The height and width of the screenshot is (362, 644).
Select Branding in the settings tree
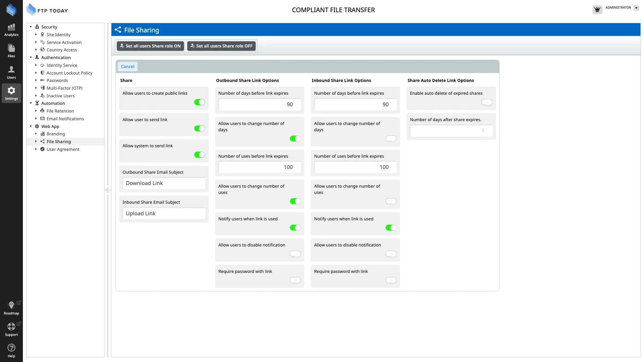point(56,134)
